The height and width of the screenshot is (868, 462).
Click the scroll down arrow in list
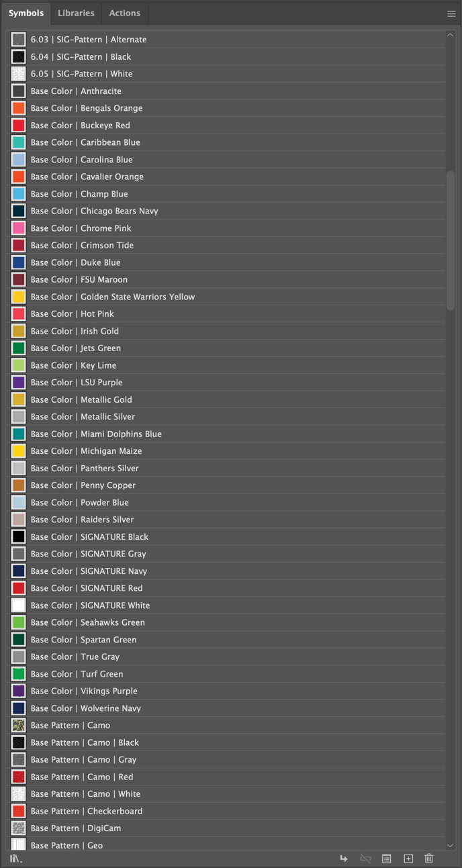tap(451, 845)
